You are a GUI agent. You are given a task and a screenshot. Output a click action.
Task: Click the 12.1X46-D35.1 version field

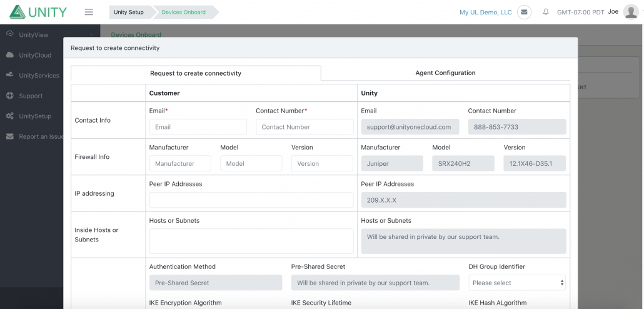tap(535, 163)
